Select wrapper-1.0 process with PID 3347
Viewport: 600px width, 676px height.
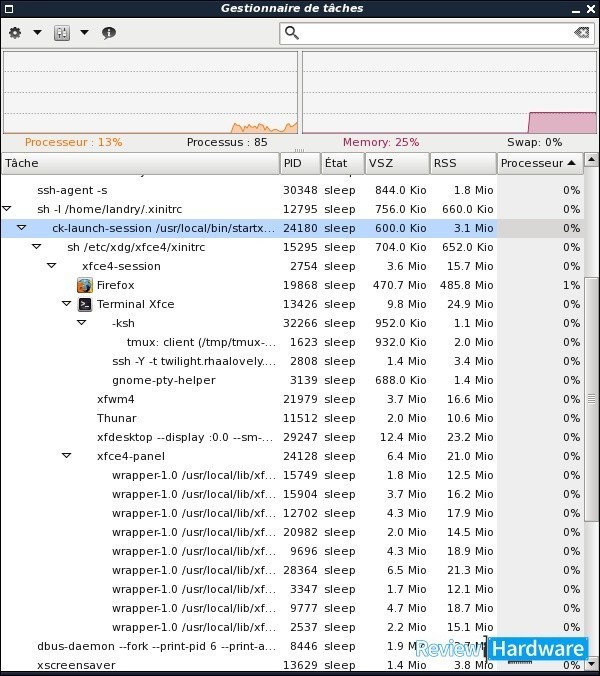click(x=292, y=589)
